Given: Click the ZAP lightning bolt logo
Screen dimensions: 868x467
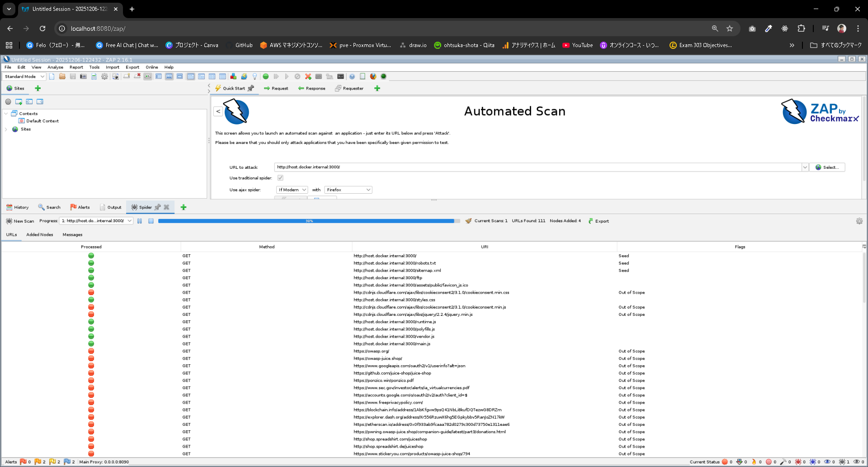Looking at the screenshot, I should coord(236,111).
